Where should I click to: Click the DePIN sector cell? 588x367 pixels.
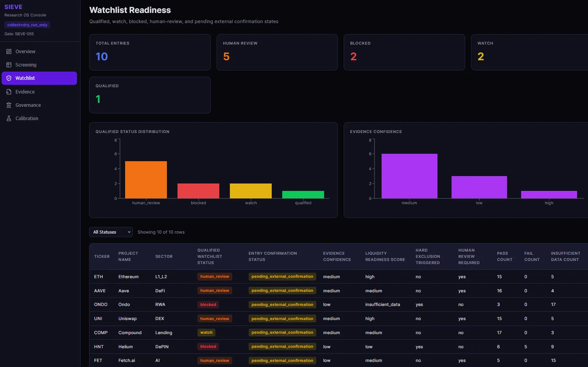pyautogui.click(x=162, y=347)
